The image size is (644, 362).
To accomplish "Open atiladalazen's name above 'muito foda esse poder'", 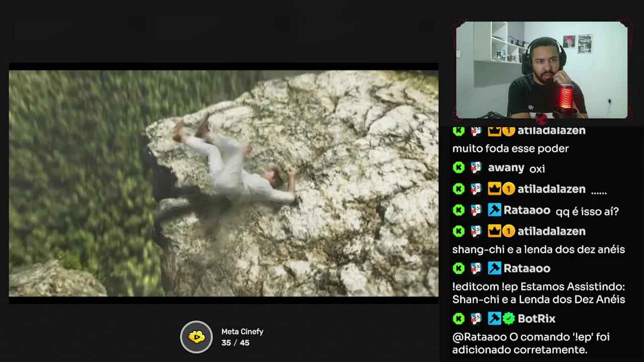I will [x=551, y=131].
